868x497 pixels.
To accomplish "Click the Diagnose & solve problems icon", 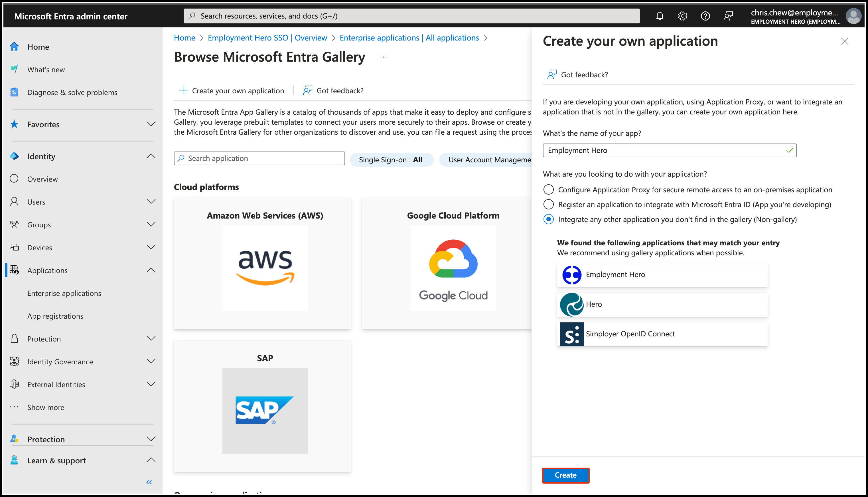I will 14,92.
